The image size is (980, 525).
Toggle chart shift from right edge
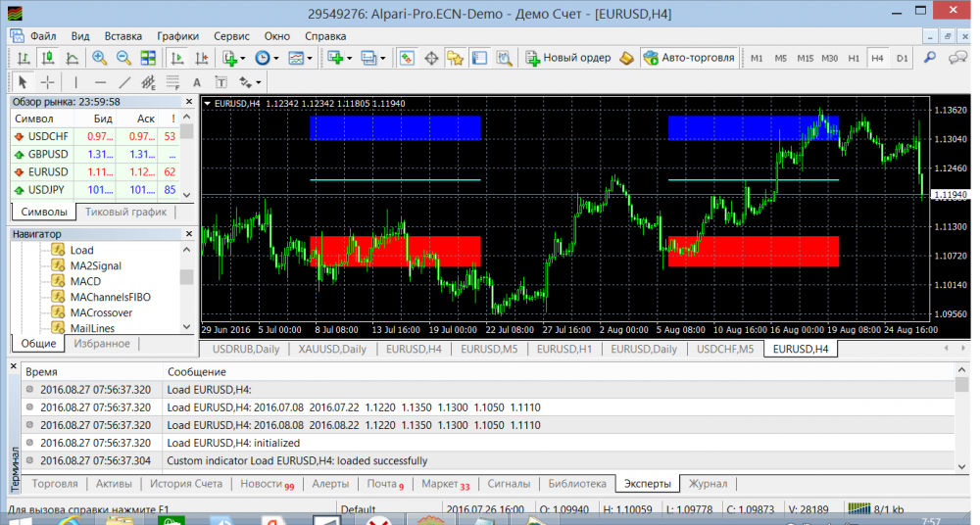click(201, 58)
